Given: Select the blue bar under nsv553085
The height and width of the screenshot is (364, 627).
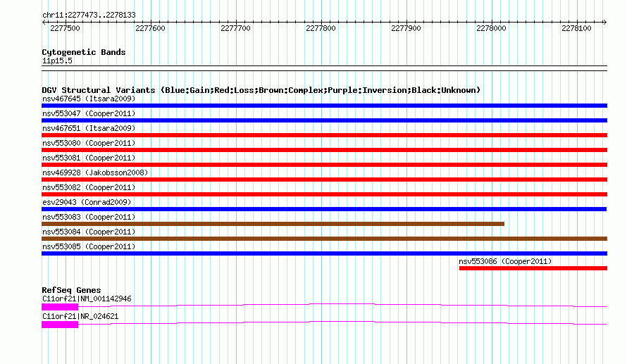Looking at the screenshot, I should point(324,253).
